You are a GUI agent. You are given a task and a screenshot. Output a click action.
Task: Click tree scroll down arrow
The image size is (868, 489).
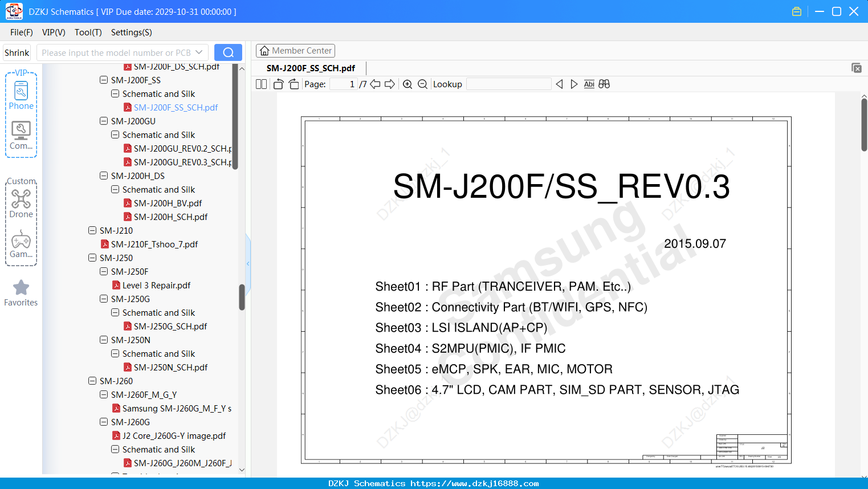pyautogui.click(x=242, y=470)
